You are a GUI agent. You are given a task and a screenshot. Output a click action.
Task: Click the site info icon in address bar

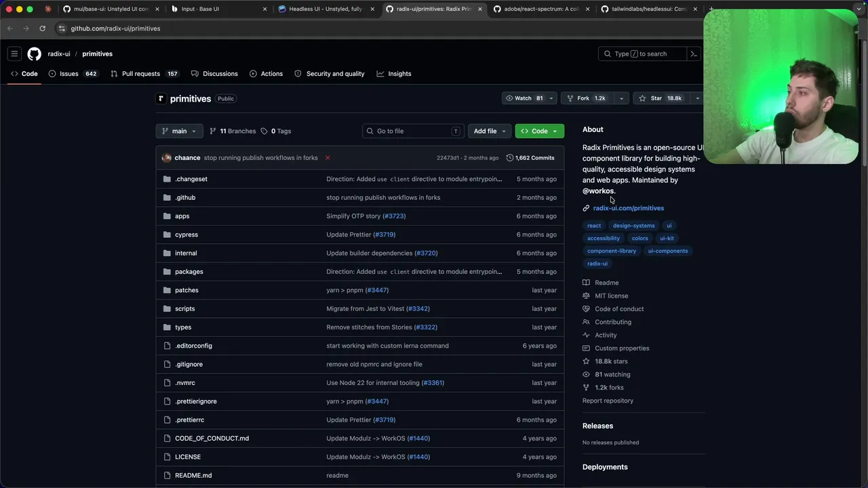(62, 28)
